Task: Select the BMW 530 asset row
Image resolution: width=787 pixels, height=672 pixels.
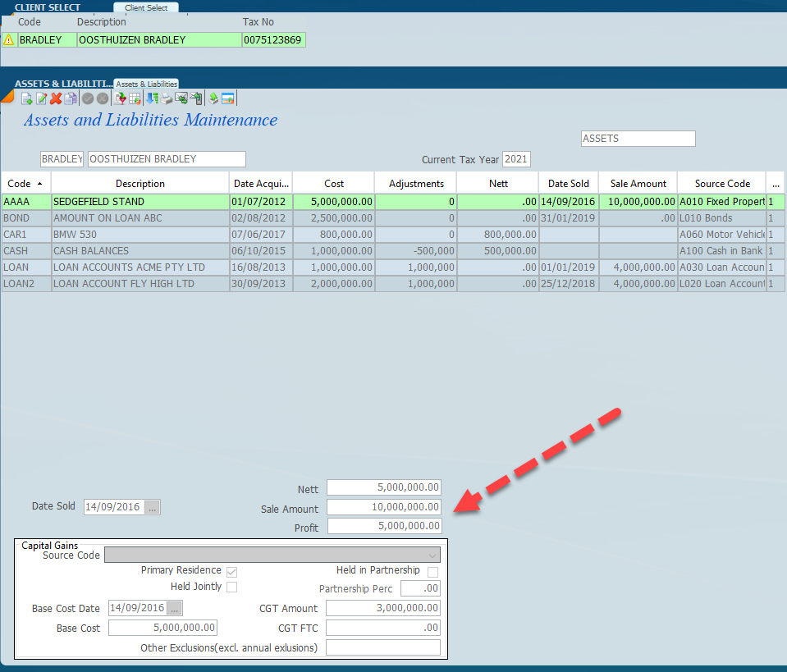Action: pos(140,235)
